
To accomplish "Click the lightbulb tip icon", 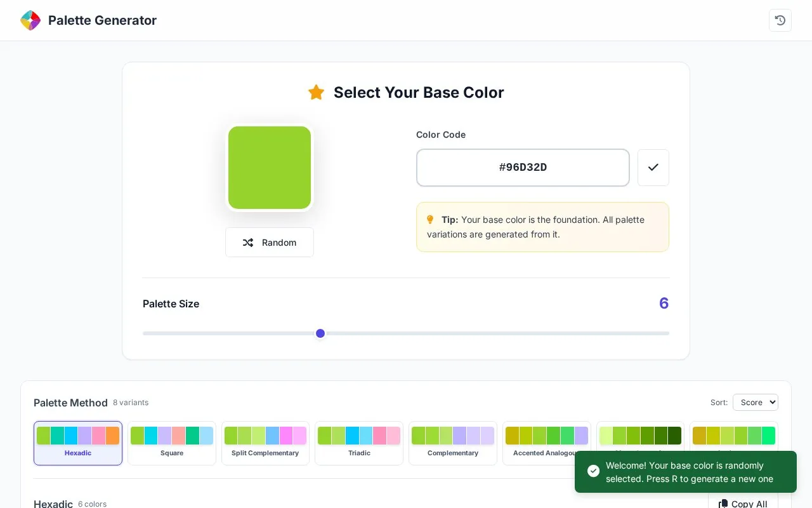I will point(430,220).
